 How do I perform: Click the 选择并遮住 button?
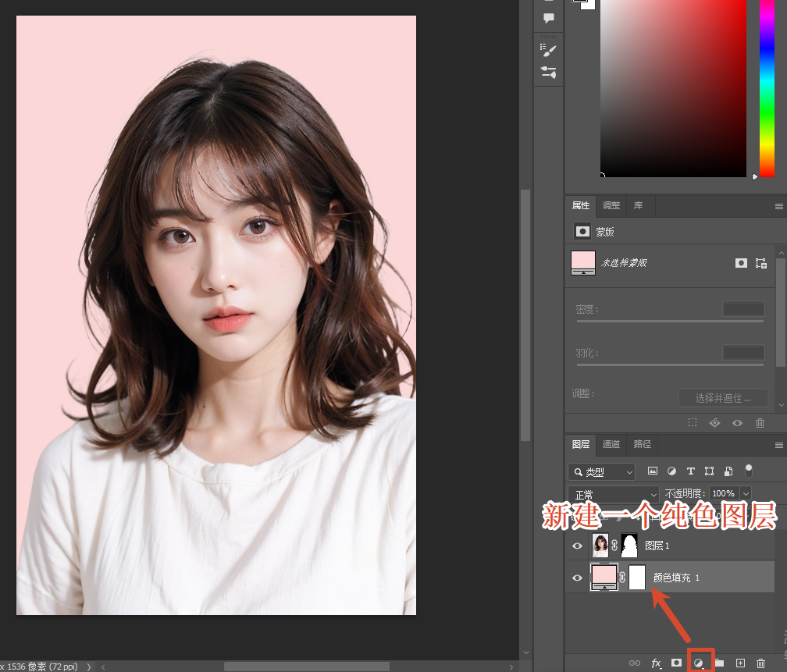click(722, 398)
